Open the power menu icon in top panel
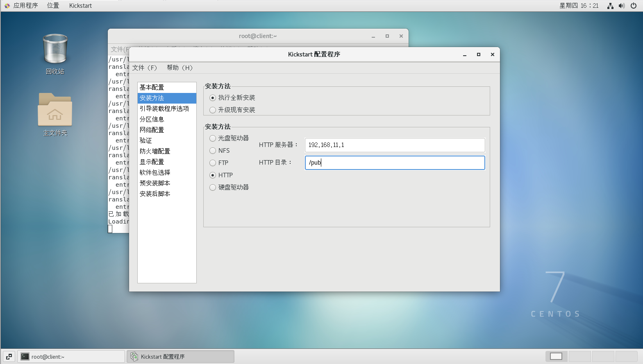The height and width of the screenshot is (364, 643). click(634, 6)
